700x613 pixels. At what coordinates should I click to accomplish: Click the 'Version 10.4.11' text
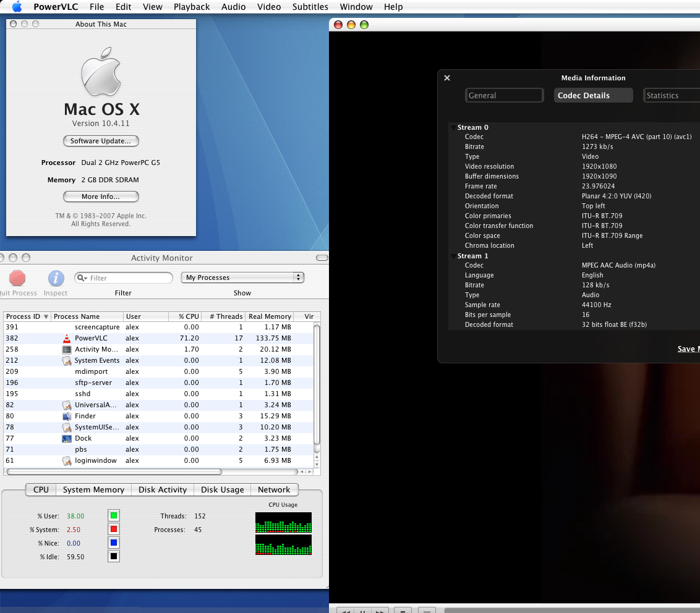pyautogui.click(x=101, y=124)
